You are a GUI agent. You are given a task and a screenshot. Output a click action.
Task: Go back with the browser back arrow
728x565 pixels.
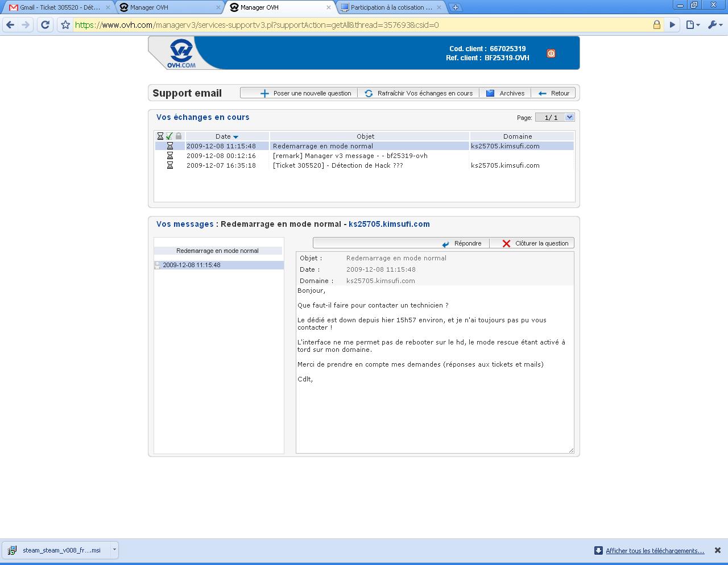point(10,25)
